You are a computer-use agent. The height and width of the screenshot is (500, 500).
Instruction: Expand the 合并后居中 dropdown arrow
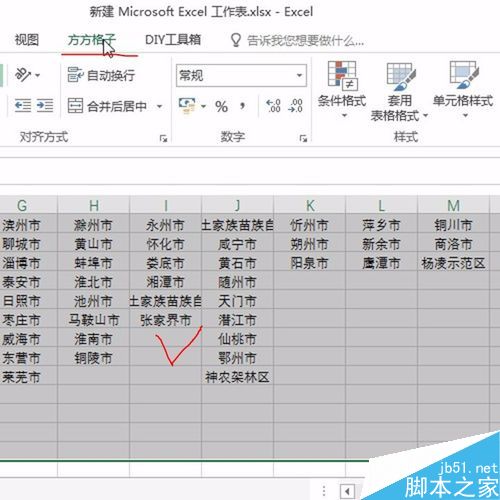[x=160, y=107]
